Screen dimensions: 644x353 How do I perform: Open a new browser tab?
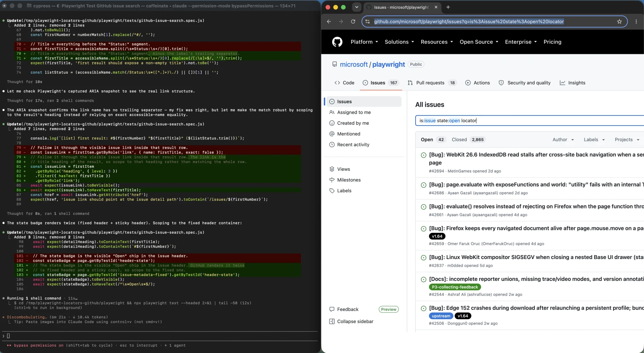(x=448, y=7)
